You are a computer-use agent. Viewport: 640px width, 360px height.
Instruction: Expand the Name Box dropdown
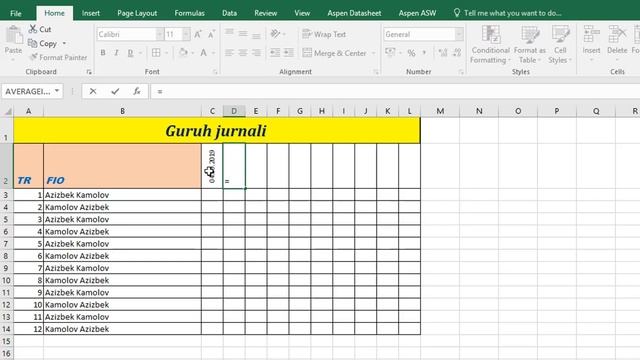click(x=57, y=91)
